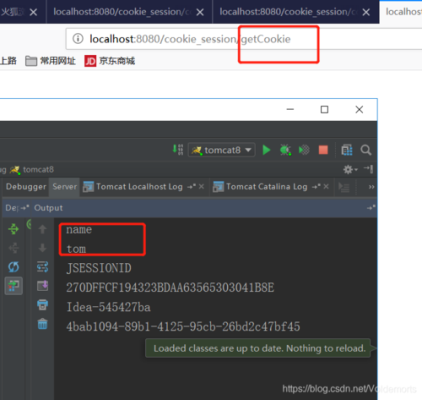
Task: Open the 京东商城 bookmark
Action: pos(110,61)
